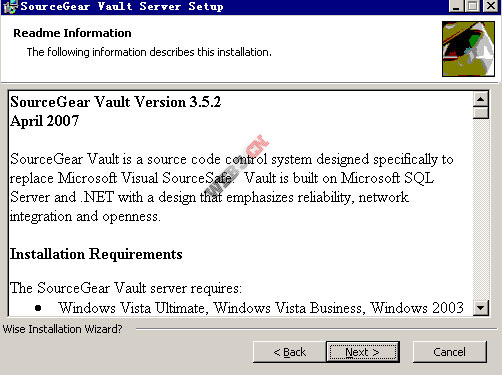502x375 pixels.
Task: Click the SourceGear Vault logo image
Action: (x=468, y=49)
